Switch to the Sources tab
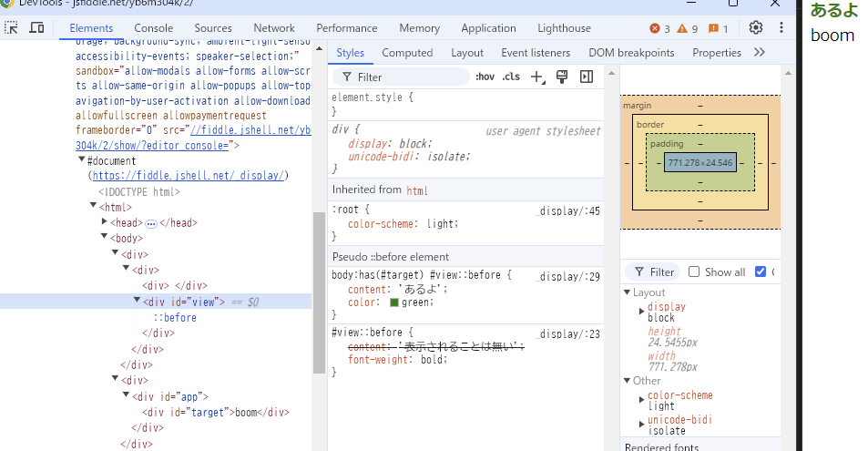Screen dimensions: 868x451 212,27
